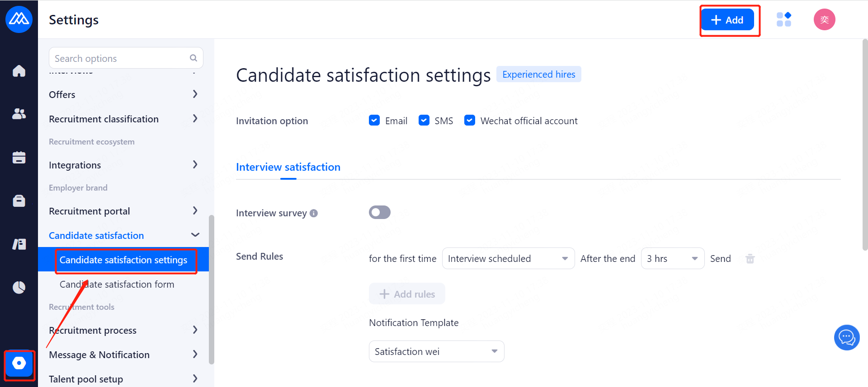The width and height of the screenshot is (868, 387).
Task: Select the Interview satisfaction tab
Action: (288, 167)
